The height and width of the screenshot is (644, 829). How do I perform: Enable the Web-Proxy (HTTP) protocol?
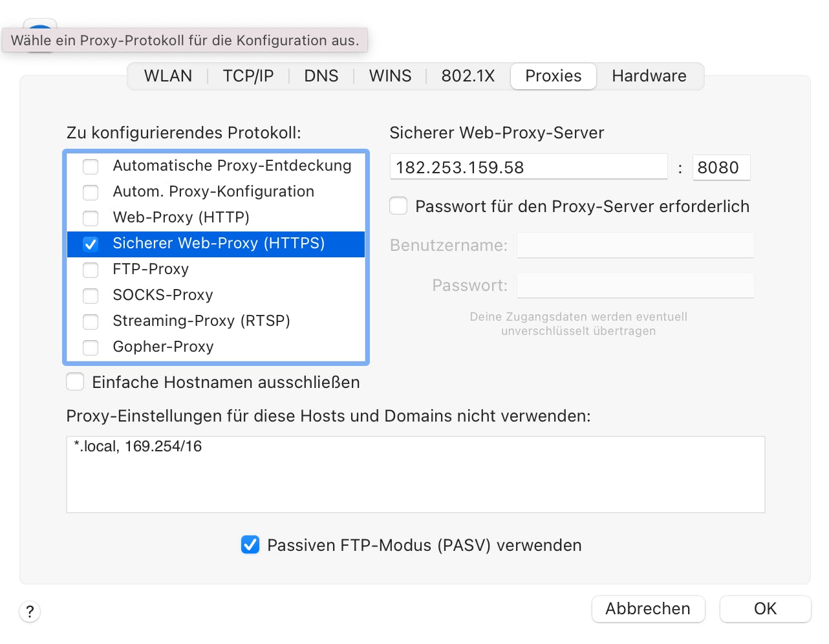coord(91,218)
